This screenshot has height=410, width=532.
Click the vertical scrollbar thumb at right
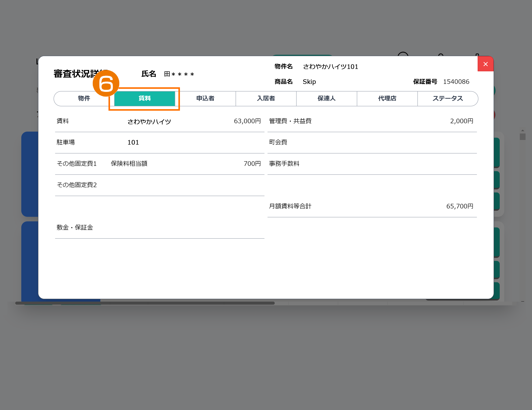point(522,137)
